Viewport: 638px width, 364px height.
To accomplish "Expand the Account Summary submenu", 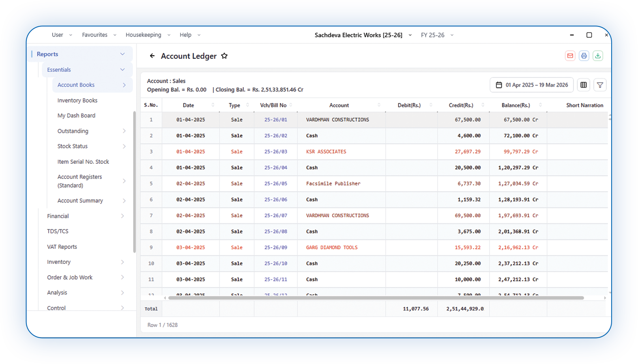I will (124, 201).
